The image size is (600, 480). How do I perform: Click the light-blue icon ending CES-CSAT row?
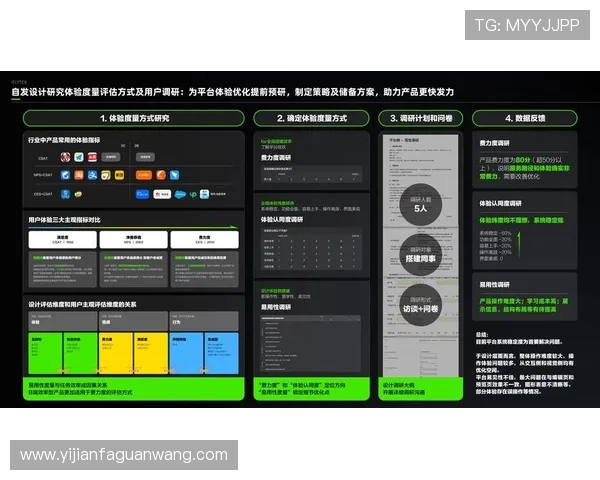point(204,194)
